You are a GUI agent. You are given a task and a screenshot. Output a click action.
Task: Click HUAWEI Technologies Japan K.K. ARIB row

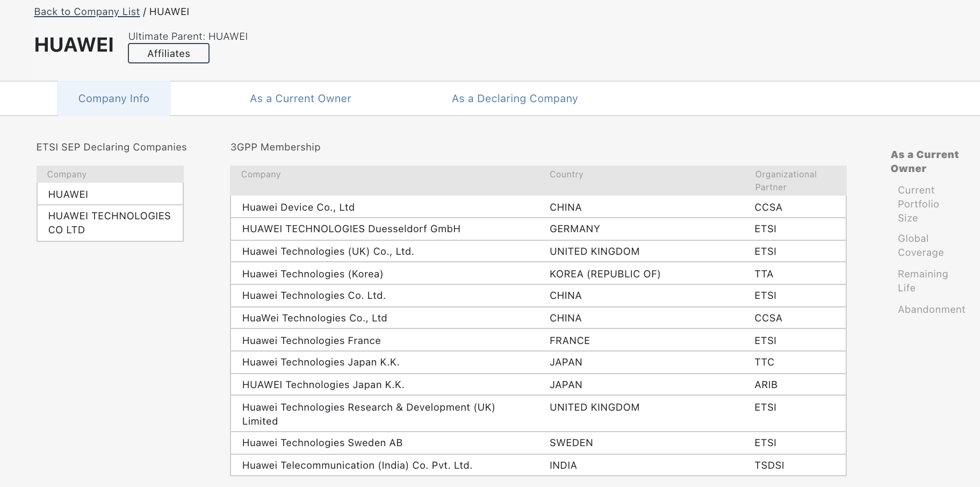click(x=538, y=385)
